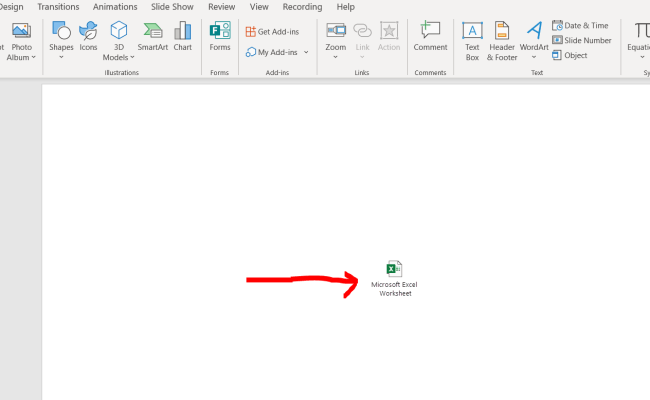Insert a new Comment
Screen dimensions: 650x400
pyautogui.click(x=430, y=36)
